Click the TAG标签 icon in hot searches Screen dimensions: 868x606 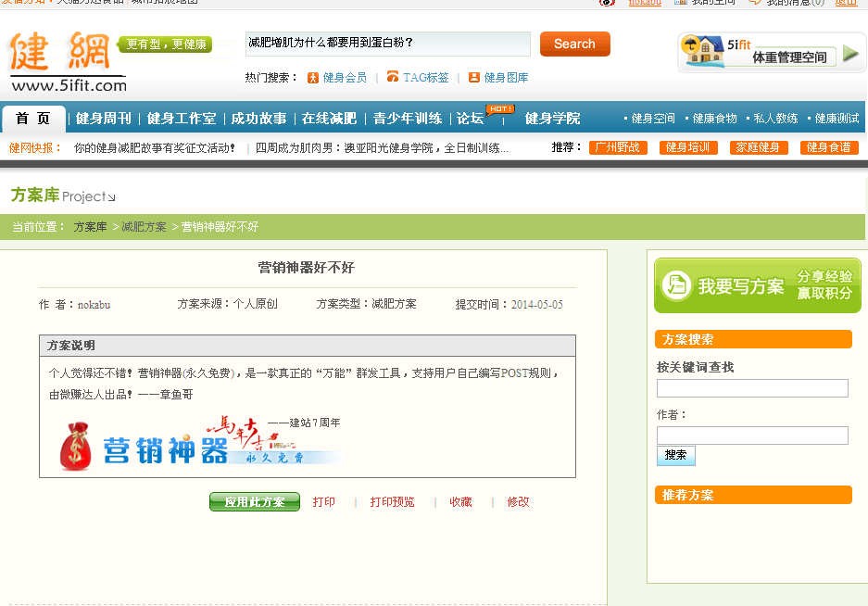click(x=393, y=77)
